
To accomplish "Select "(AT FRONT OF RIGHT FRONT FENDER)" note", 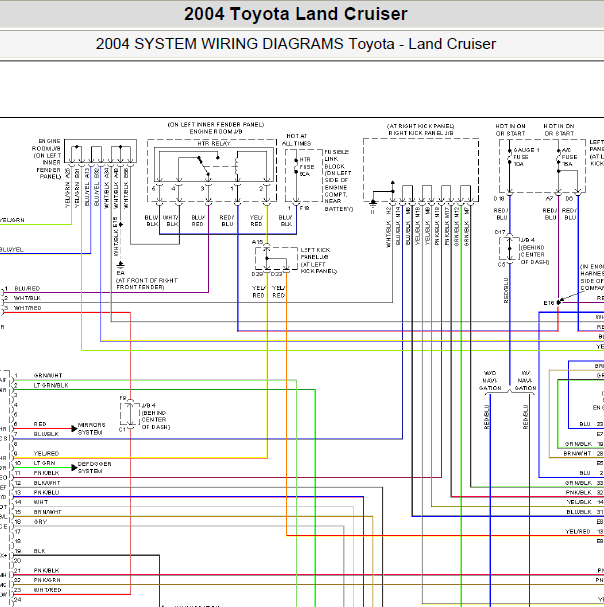I will pos(147,283).
